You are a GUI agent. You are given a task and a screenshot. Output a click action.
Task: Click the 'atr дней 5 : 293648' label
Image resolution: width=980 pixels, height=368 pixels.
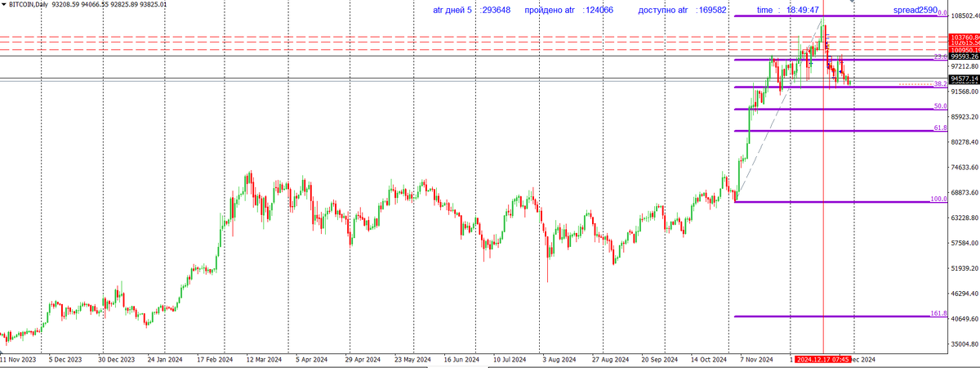pyautogui.click(x=472, y=11)
